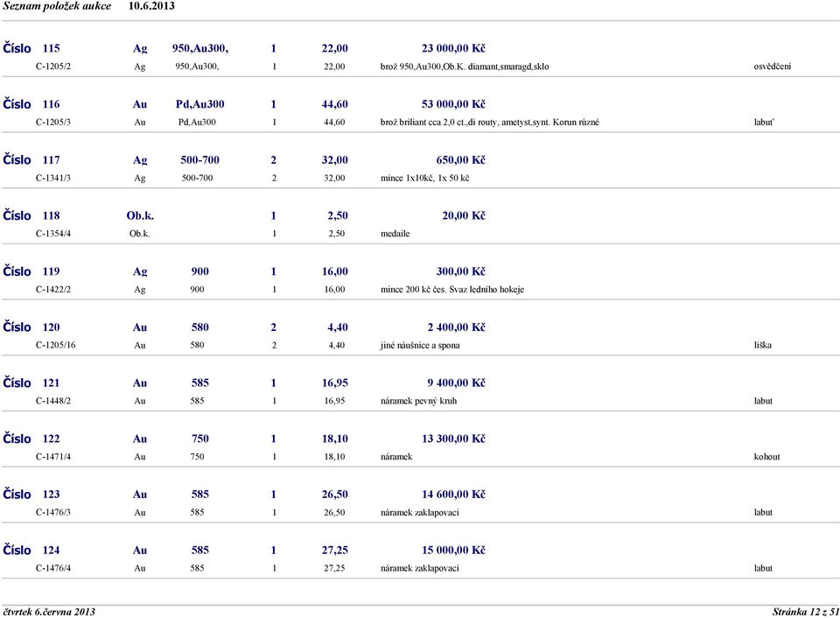Viewport: 840px width, 618px height.
Task: Click code C-1476/3
Action: pos(53,512)
